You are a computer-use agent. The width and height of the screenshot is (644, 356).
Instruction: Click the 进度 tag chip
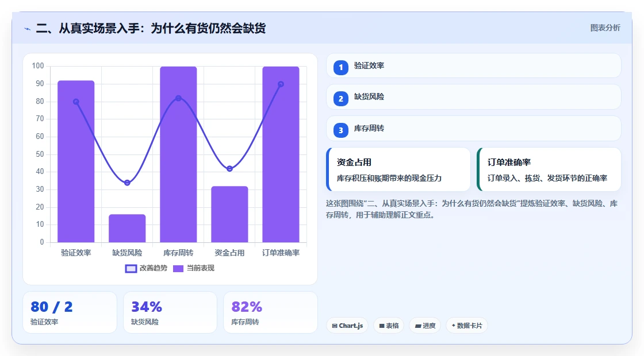[x=425, y=326]
